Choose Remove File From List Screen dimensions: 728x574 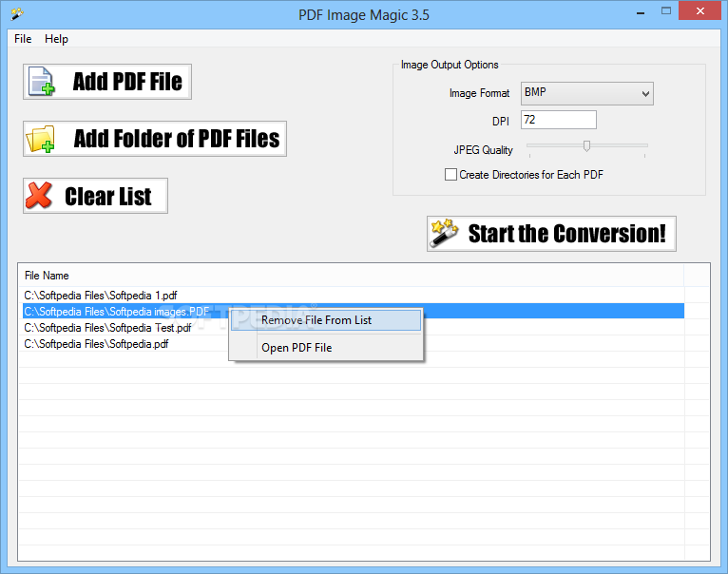tap(326, 320)
